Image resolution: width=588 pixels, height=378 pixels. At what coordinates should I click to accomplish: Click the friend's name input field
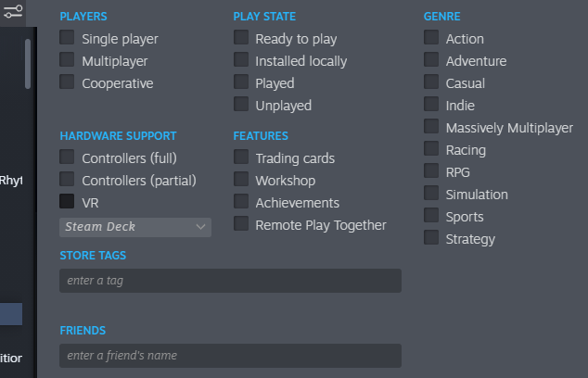click(x=230, y=356)
